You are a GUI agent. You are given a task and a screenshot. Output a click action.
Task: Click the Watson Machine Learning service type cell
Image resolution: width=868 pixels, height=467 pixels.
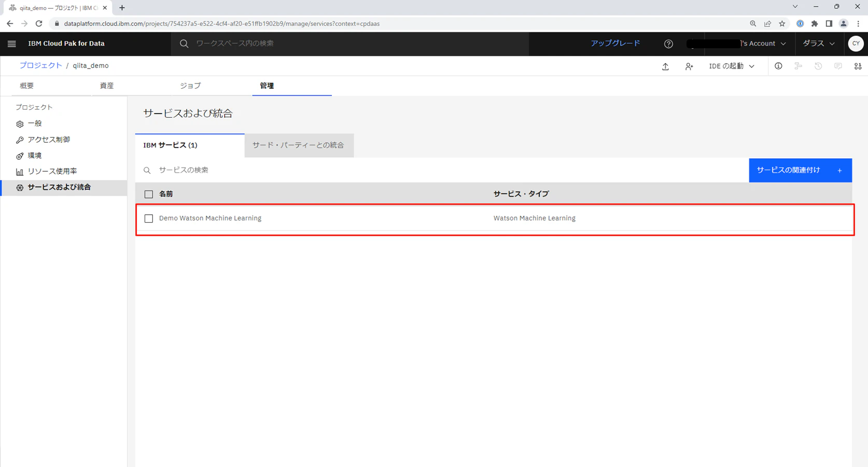click(535, 218)
